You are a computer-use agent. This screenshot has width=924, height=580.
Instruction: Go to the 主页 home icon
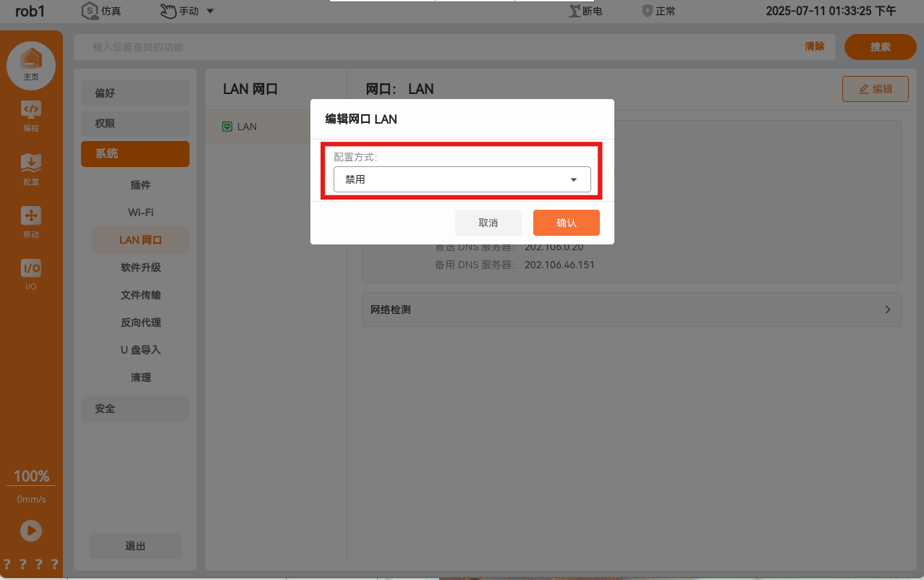pos(31,65)
